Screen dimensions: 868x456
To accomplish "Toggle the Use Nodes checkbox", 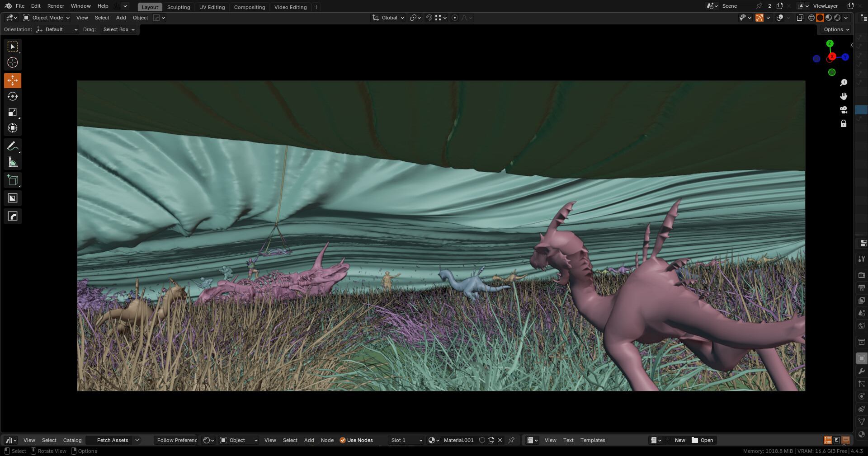I will [343, 440].
